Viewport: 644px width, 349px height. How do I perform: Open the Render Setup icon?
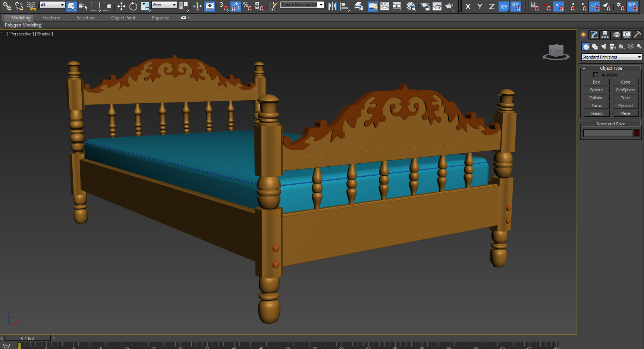coord(425,6)
